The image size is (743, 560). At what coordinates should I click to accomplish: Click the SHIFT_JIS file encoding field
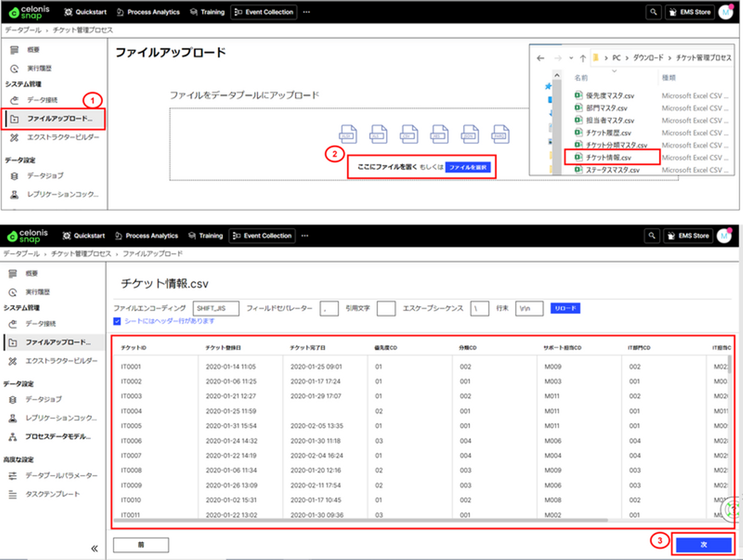tap(216, 308)
